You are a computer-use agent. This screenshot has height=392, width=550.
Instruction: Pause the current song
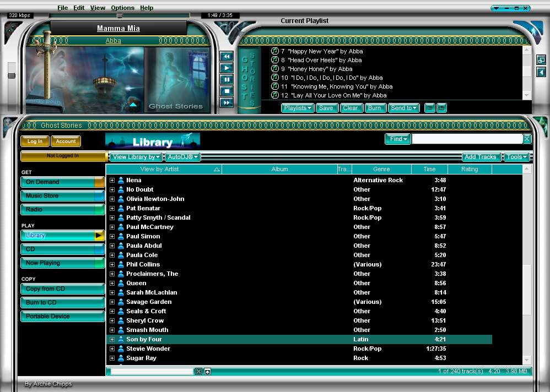227,79
